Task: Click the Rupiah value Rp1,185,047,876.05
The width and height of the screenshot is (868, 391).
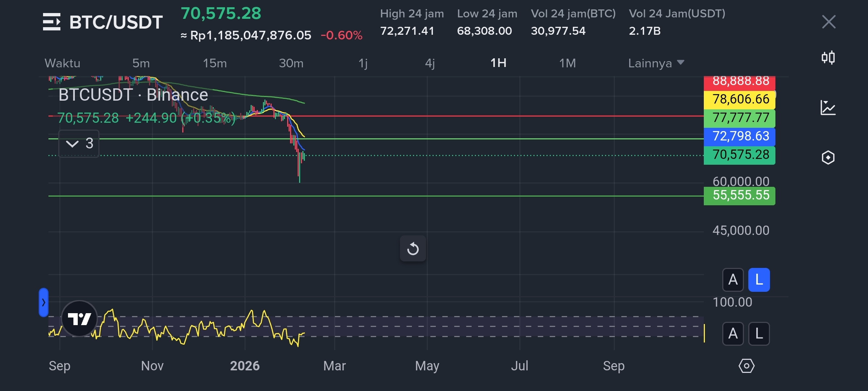Action: click(251, 35)
